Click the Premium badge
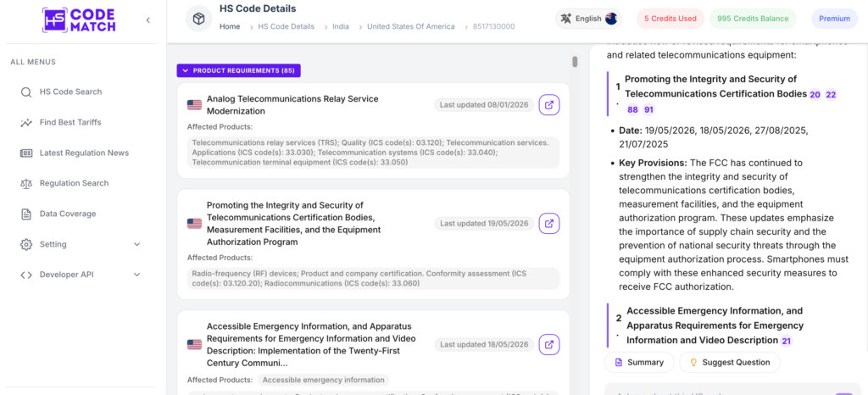The image size is (868, 395). pos(834,19)
